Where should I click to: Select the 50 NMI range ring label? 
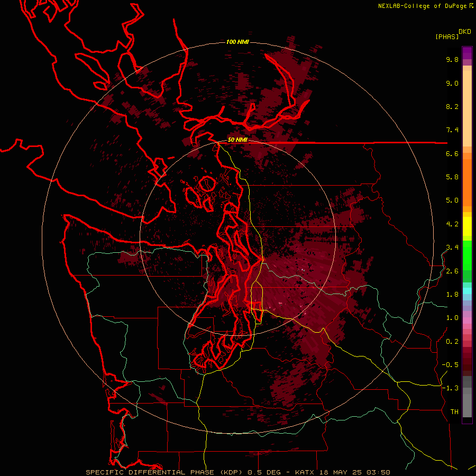pyautogui.click(x=237, y=140)
